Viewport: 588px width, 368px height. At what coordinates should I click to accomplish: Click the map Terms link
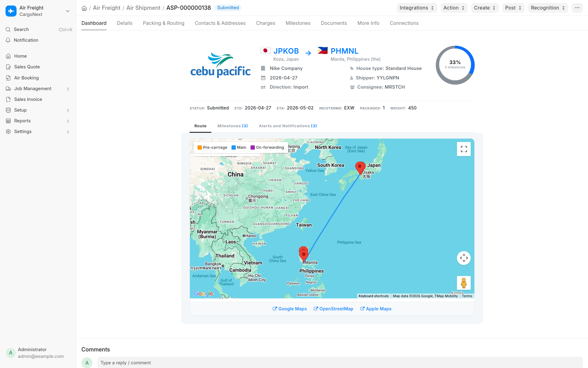pos(467,296)
